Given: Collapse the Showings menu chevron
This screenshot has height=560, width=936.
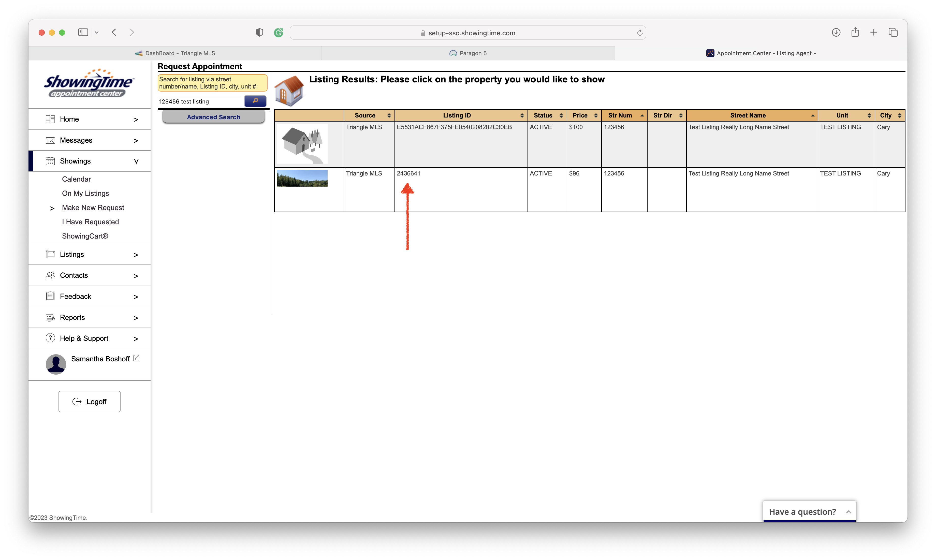Looking at the screenshot, I should 136,161.
